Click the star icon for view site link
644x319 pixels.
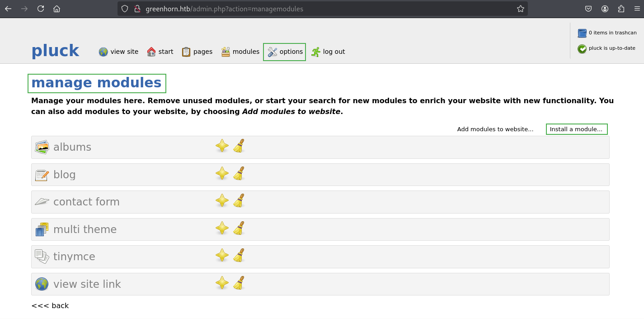(222, 283)
